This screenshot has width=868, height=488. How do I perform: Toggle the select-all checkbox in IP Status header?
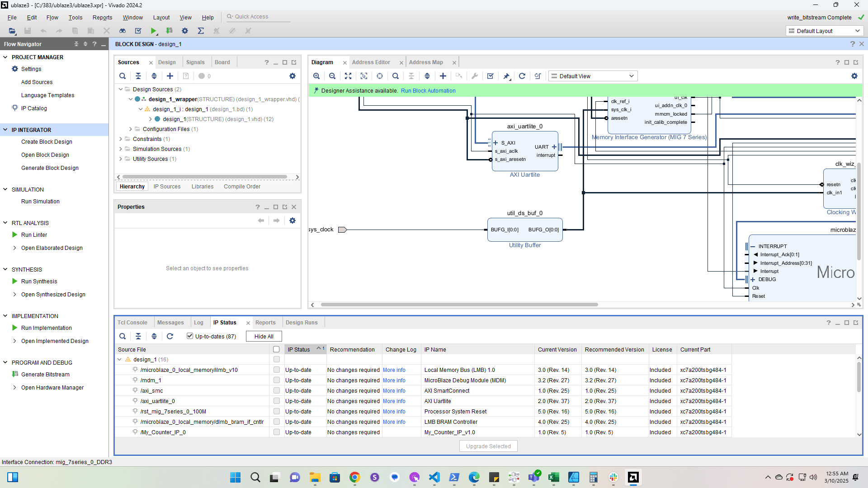(x=276, y=349)
